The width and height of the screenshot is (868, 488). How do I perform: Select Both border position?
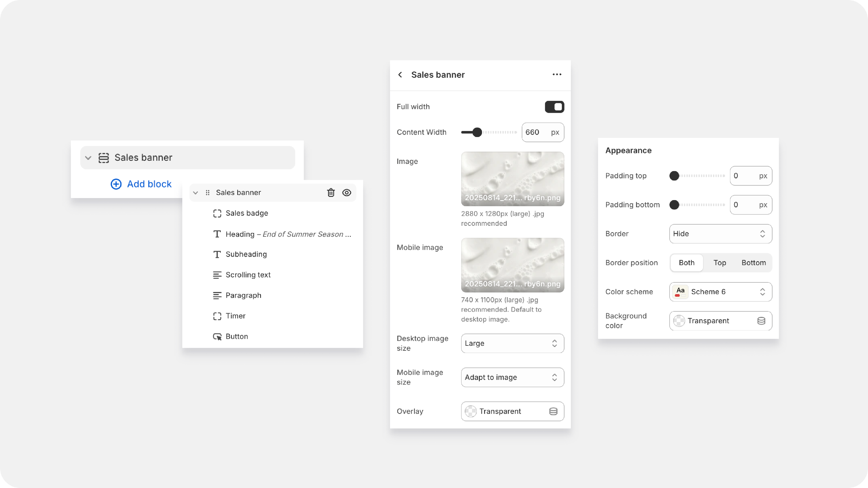(x=686, y=263)
